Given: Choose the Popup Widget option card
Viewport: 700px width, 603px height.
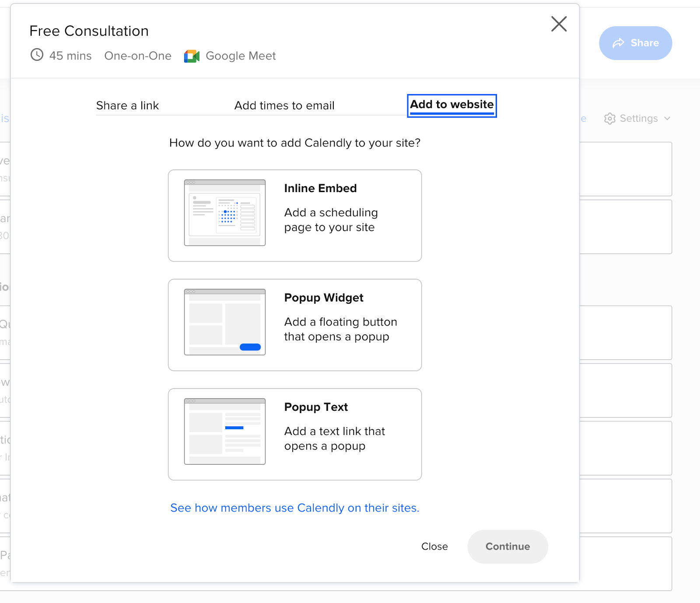Looking at the screenshot, I should point(295,325).
